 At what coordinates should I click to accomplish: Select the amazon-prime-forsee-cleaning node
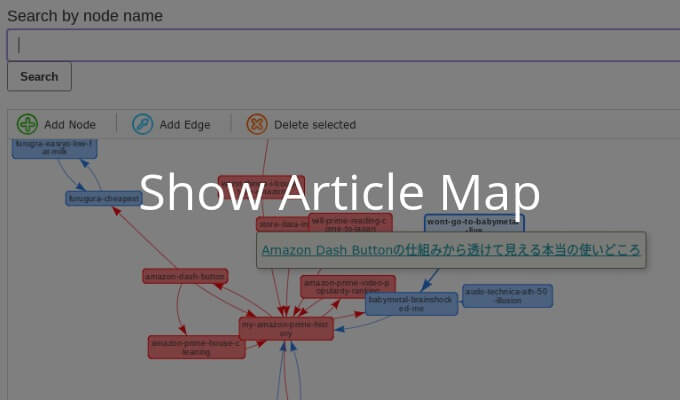195,347
